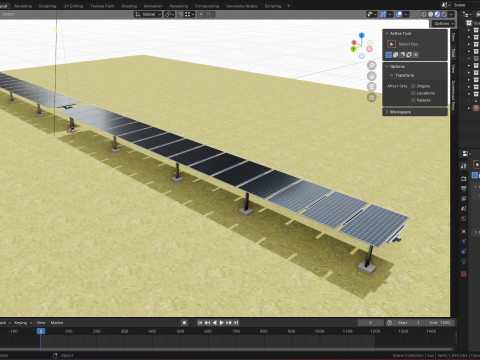Toggle snapping magnet icon

(180, 14)
